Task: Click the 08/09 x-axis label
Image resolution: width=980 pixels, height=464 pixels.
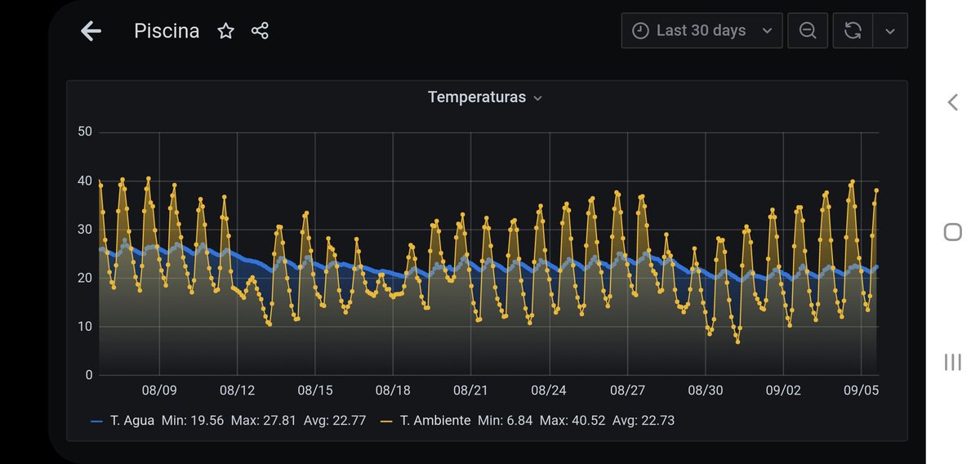Action: (159, 390)
